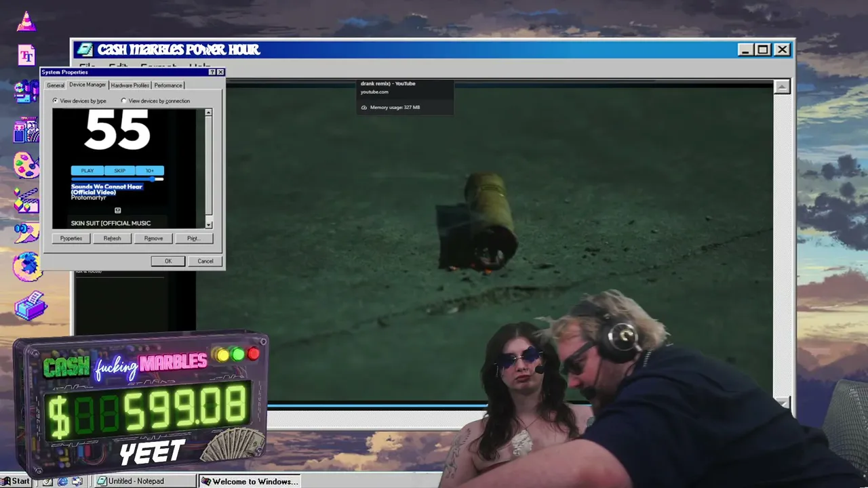Confirm System Properties with OK
Screen dimensions: 868x488
(168, 261)
